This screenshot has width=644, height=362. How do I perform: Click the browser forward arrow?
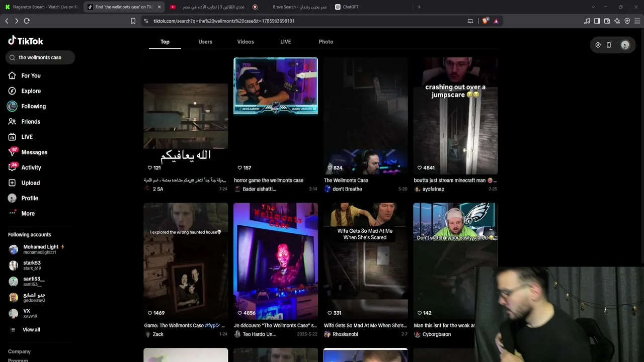[x=17, y=21]
